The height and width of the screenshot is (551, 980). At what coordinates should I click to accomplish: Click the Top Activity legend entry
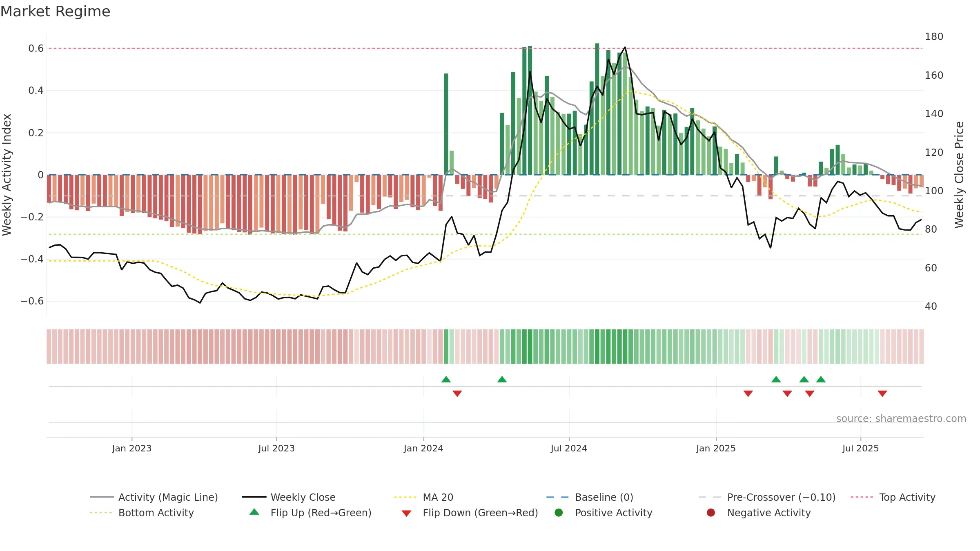[x=893, y=497]
